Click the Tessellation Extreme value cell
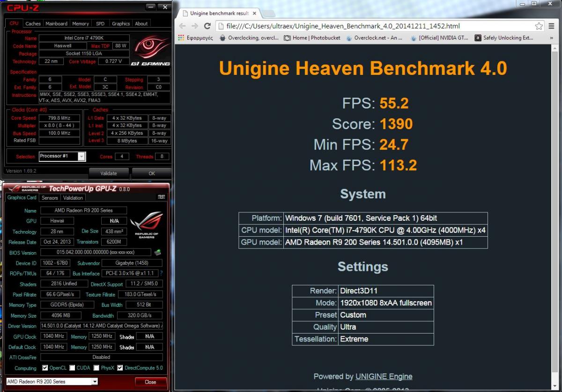The width and height of the screenshot is (562, 392). [386, 339]
